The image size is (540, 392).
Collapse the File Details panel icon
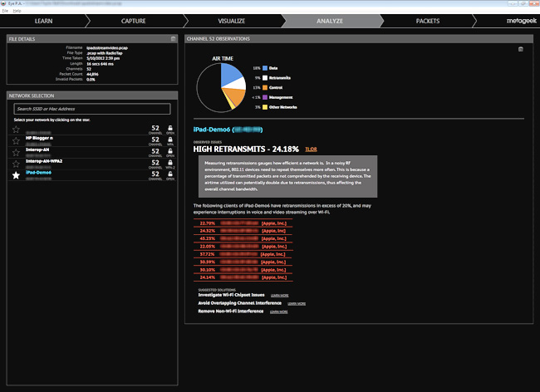174,39
